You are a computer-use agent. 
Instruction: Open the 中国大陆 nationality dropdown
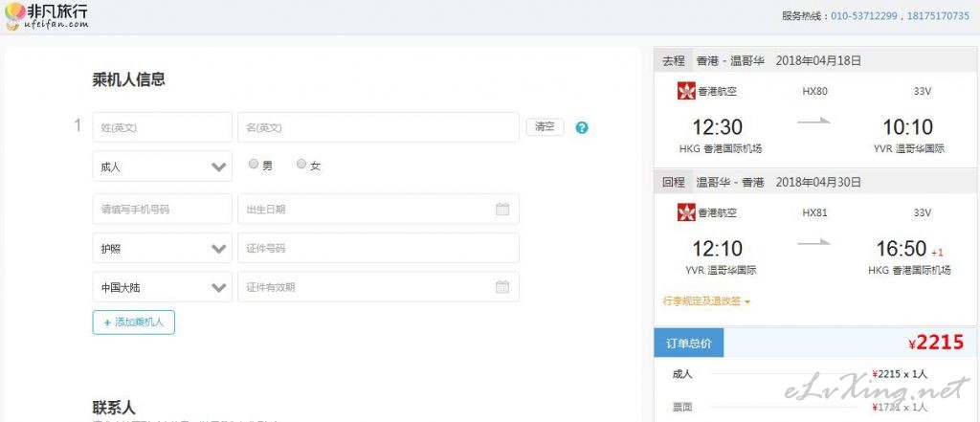pyautogui.click(x=163, y=287)
